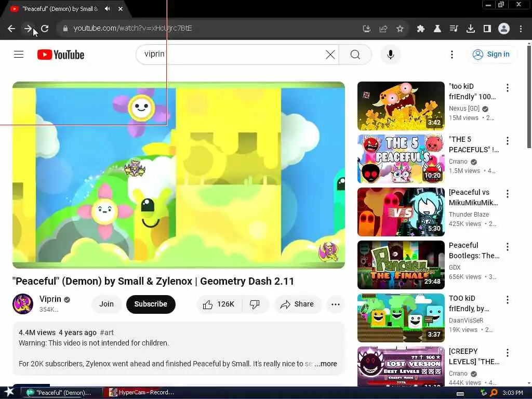Click the share page icon in address bar
532x399 pixels.
coord(383,29)
